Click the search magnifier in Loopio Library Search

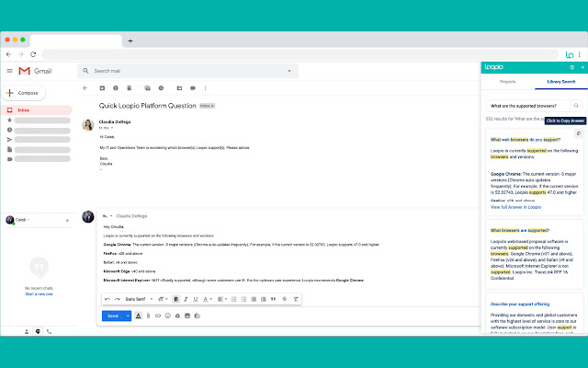[x=576, y=106]
